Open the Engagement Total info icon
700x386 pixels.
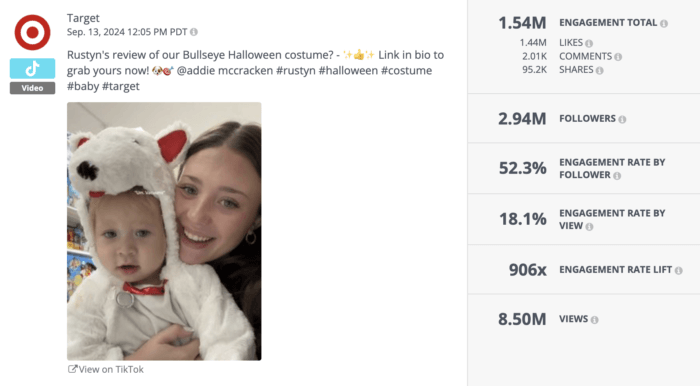(664, 24)
